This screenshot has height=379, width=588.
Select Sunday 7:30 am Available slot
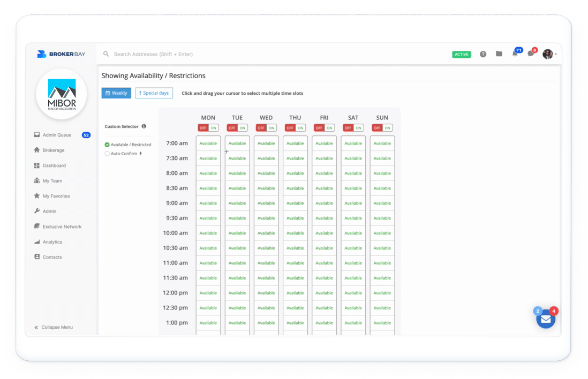(382, 158)
